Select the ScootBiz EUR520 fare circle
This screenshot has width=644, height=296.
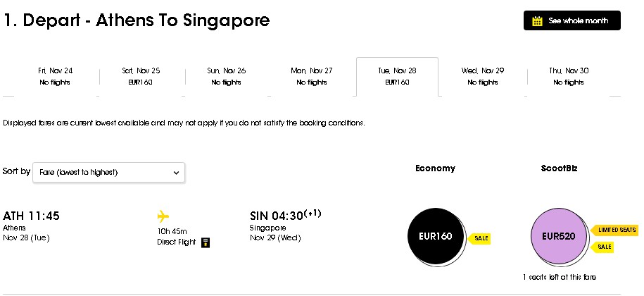click(x=559, y=236)
